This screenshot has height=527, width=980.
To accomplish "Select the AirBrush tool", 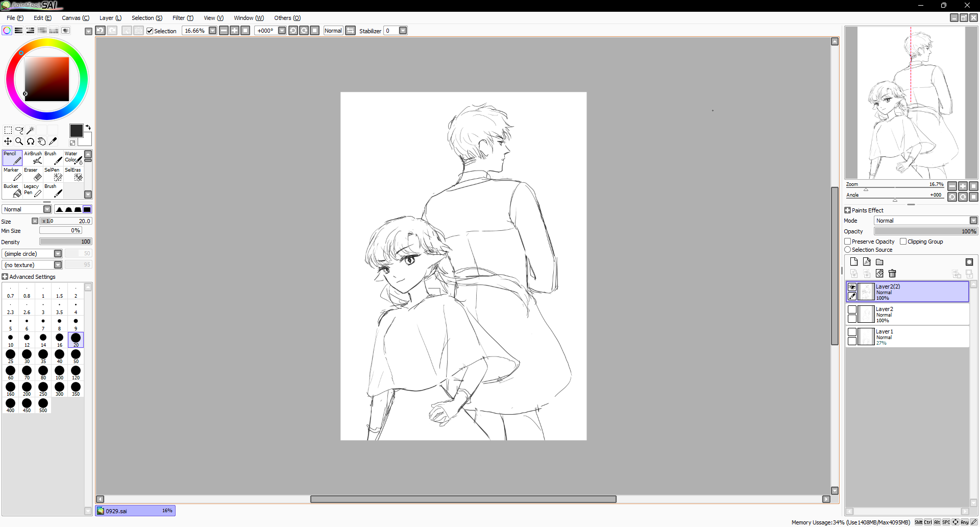I will tap(33, 158).
